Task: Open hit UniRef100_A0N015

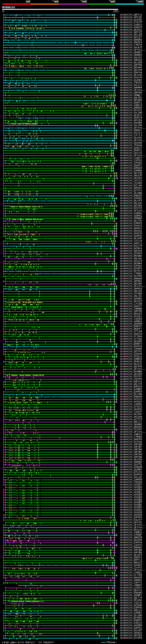Action: [x=131, y=27]
